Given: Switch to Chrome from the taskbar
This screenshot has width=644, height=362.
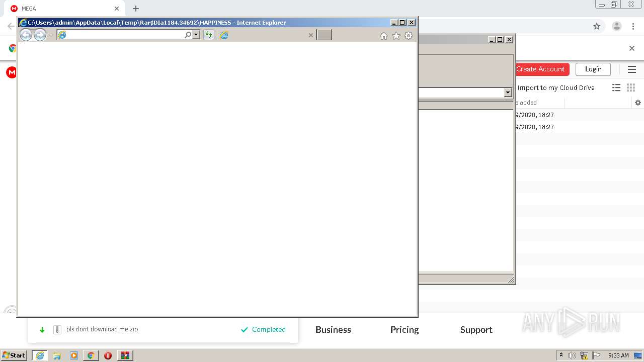Looking at the screenshot, I should pos(91,355).
